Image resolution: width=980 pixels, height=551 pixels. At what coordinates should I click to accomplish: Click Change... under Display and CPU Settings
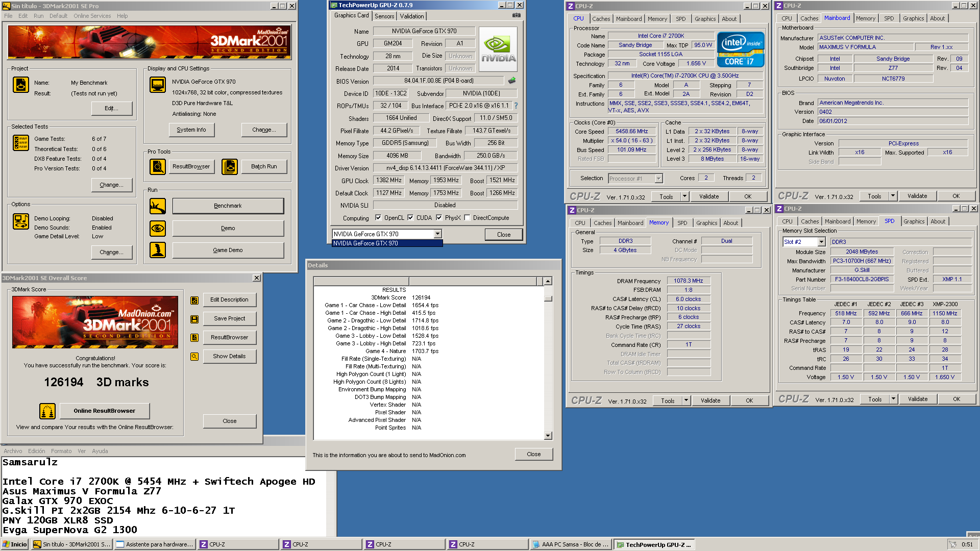[x=264, y=130]
